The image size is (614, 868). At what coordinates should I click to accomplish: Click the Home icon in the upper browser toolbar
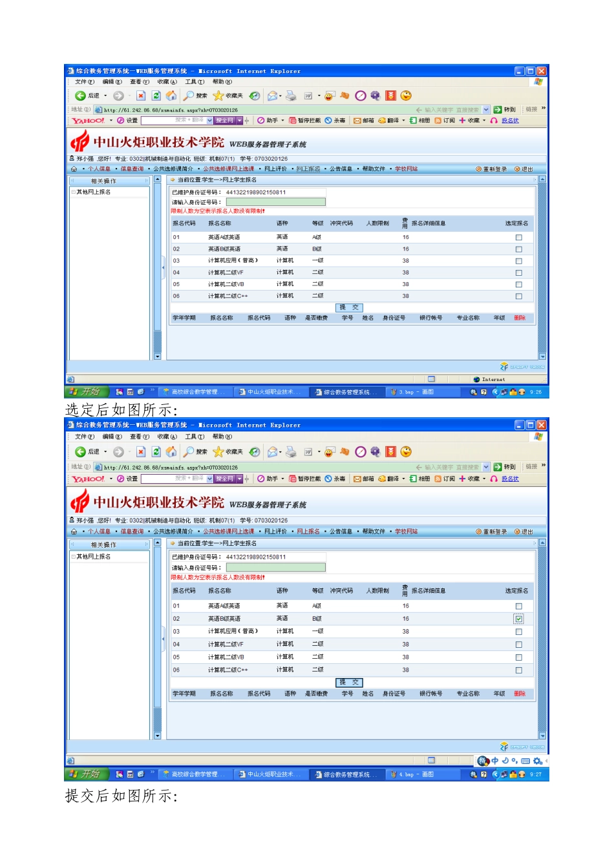171,96
